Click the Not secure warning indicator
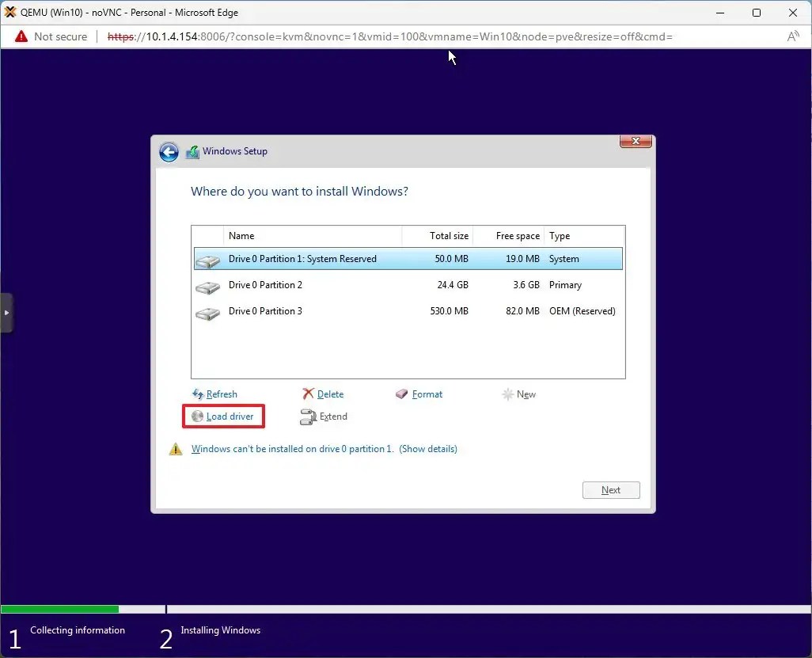 [51, 36]
